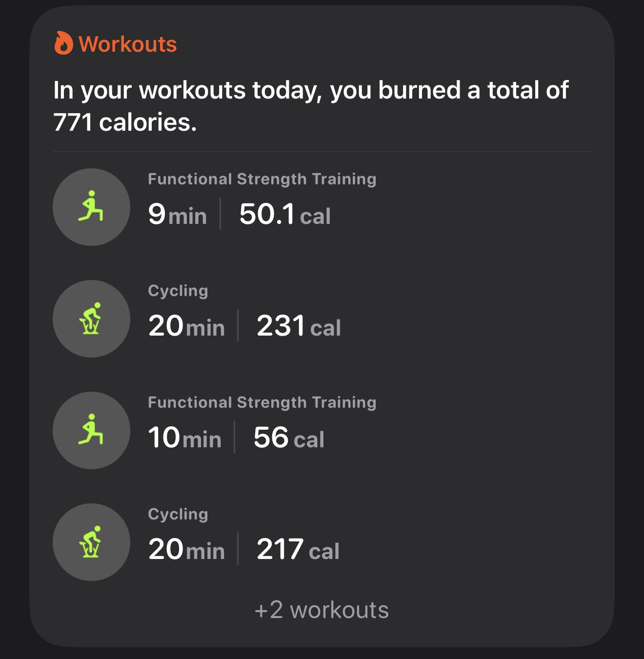This screenshot has height=659, width=644.
Task: Select the 56 cal value
Action: pyautogui.click(x=289, y=438)
